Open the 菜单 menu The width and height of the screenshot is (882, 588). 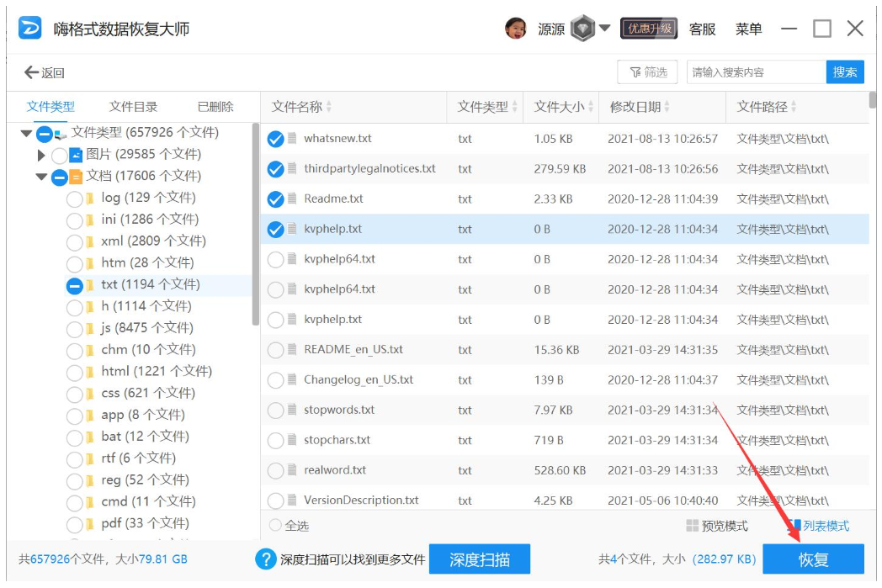(748, 29)
